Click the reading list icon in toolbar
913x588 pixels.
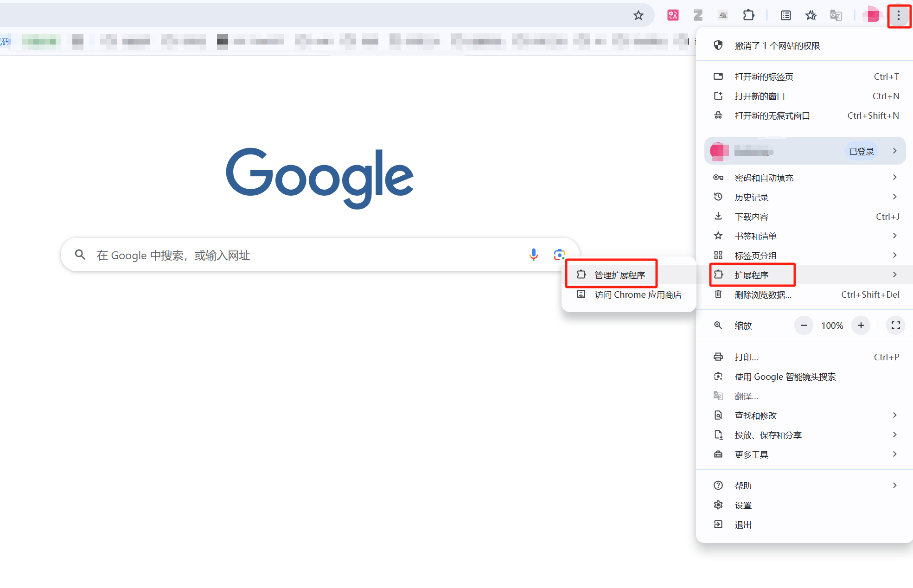pos(786,15)
